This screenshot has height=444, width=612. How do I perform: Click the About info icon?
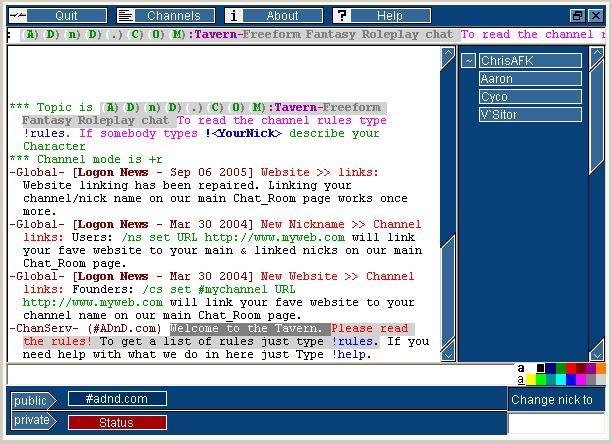[234, 16]
